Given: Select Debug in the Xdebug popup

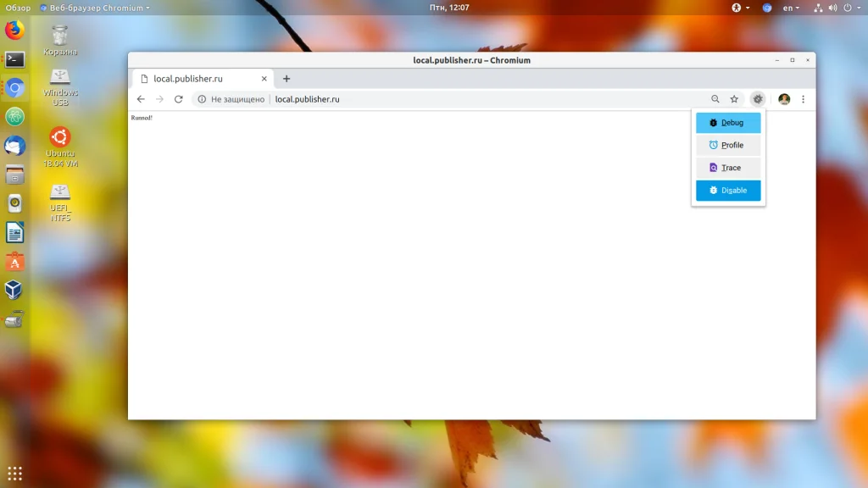Looking at the screenshot, I should click(x=728, y=123).
